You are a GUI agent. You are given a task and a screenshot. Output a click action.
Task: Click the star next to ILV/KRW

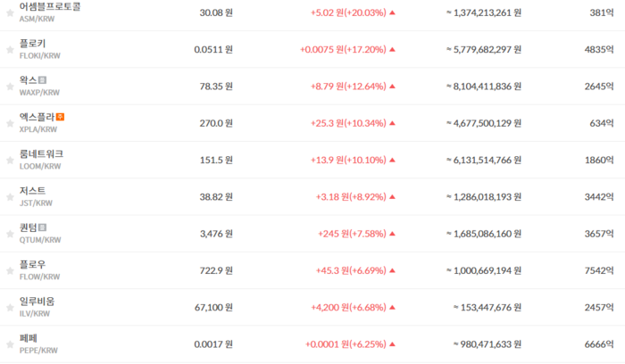pos(10,308)
